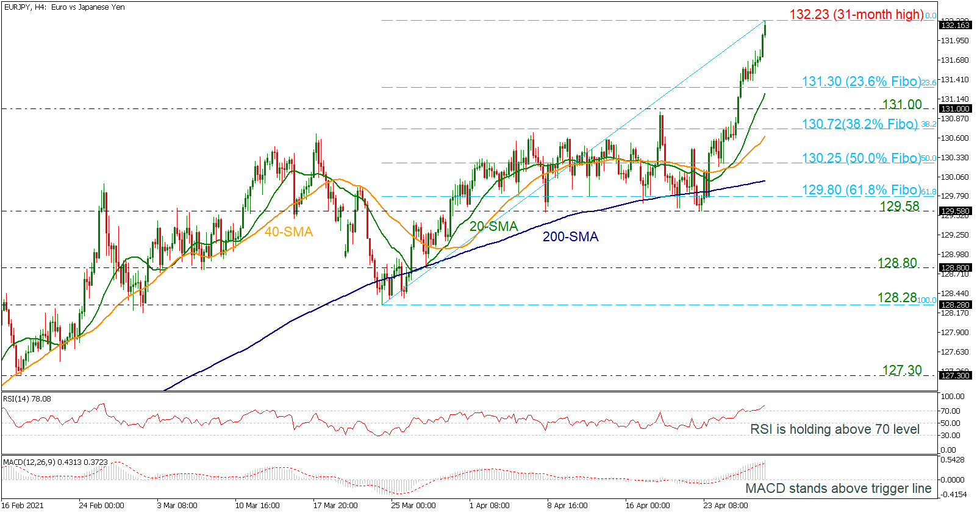Click the 131.00 level label
Viewport: 980px width, 513px height.
coord(902,105)
